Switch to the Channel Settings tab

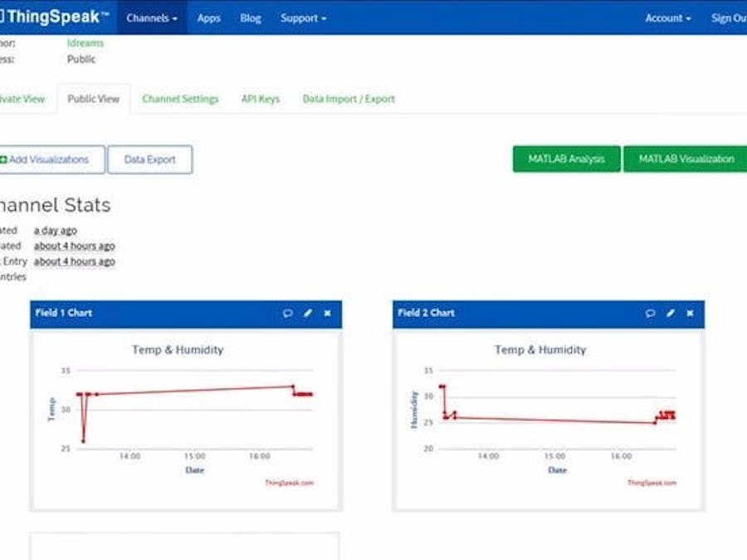(x=180, y=98)
